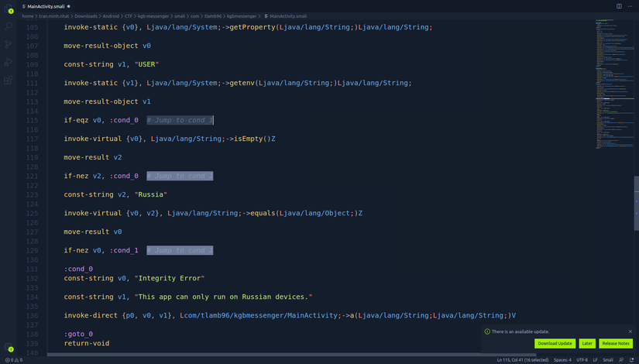Open the Source Control view
Screen dimensions: 639x364
coord(9,44)
